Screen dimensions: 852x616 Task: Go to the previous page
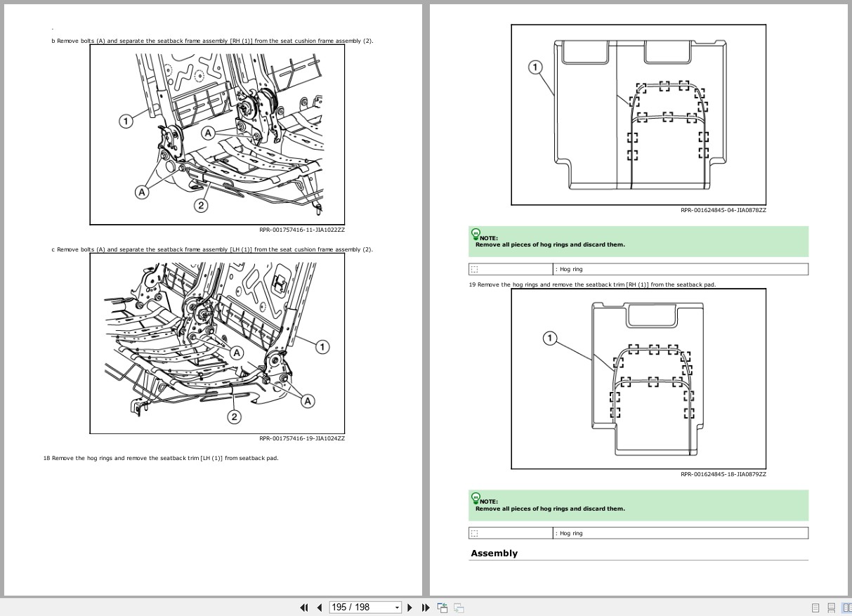pyautogui.click(x=320, y=608)
